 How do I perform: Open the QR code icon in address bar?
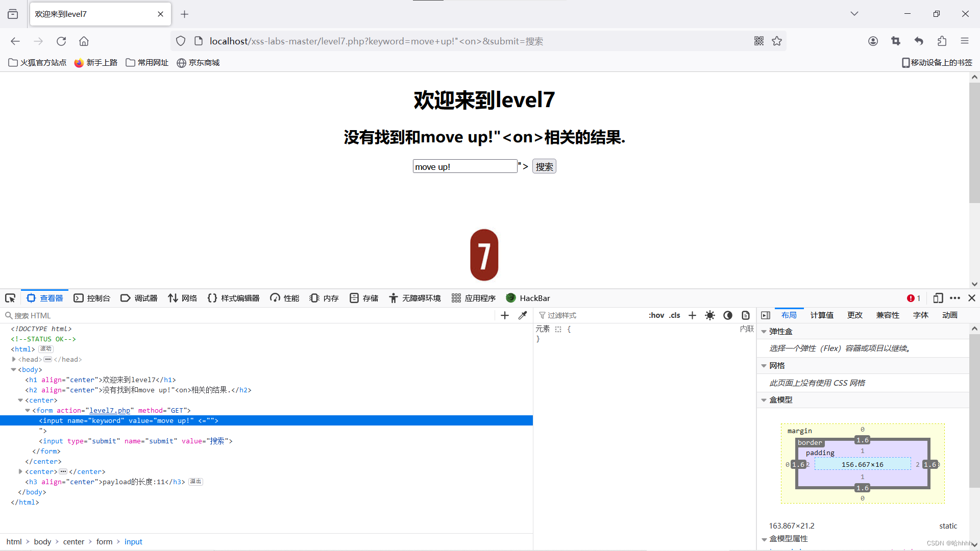759,41
